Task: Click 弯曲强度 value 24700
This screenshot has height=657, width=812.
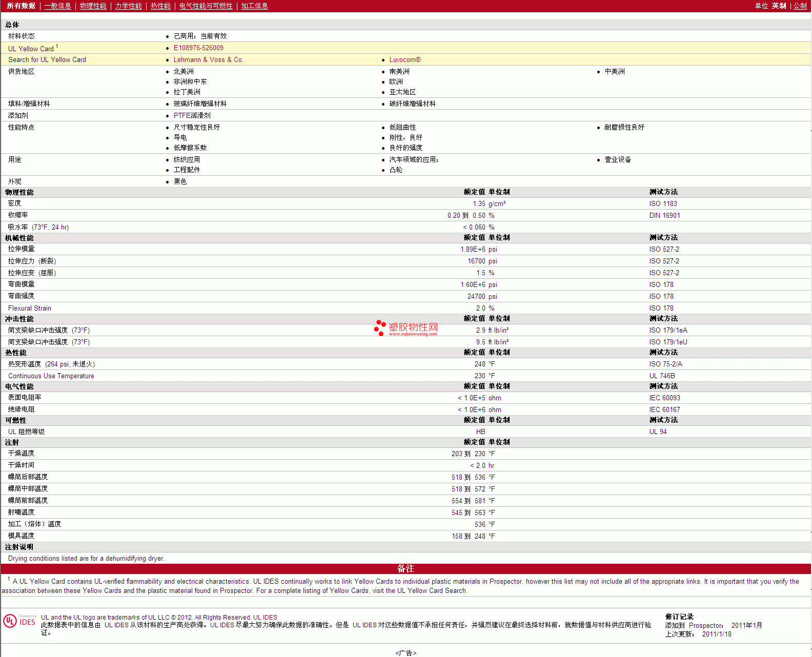Action: [x=476, y=296]
